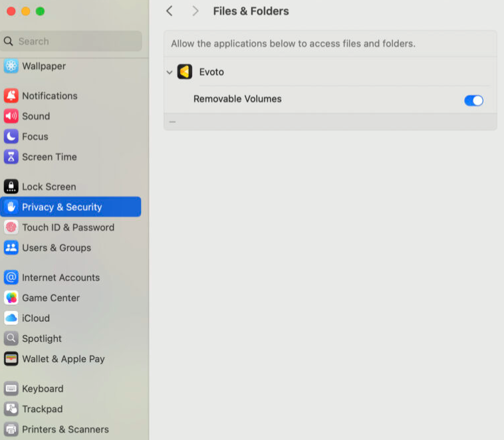Click the Wallpaper icon in sidebar
The height and width of the screenshot is (440, 504).
[11, 66]
